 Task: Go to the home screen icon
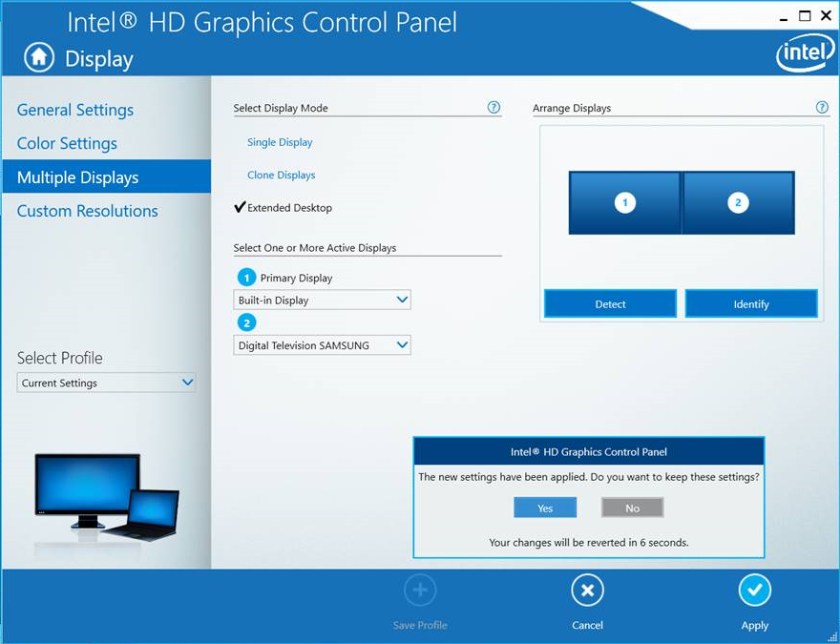pos(39,58)
